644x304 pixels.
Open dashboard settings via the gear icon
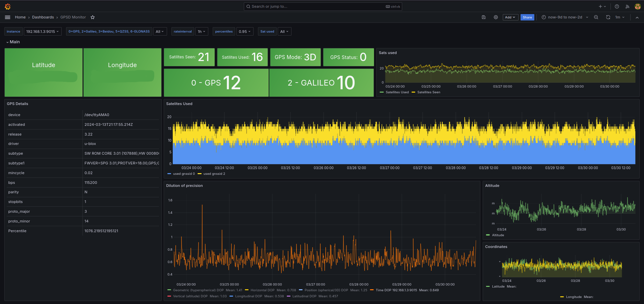click(x=496, y=17)
